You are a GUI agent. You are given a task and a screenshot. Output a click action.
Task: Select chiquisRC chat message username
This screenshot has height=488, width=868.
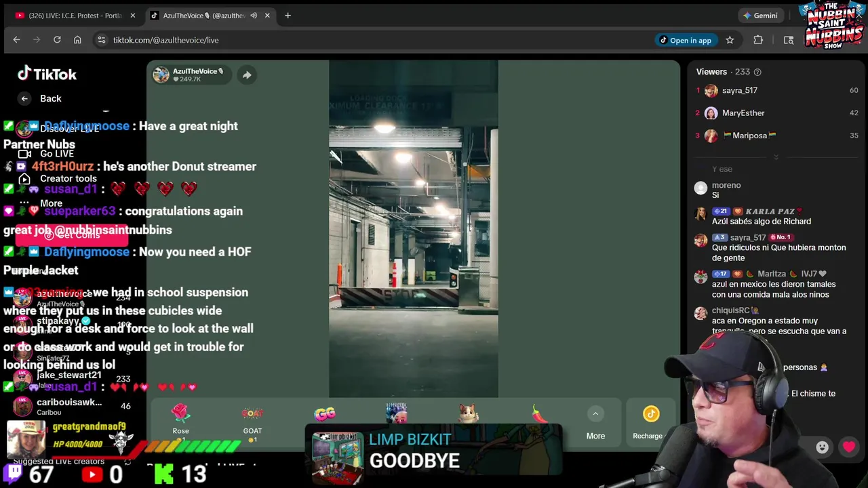730,310
